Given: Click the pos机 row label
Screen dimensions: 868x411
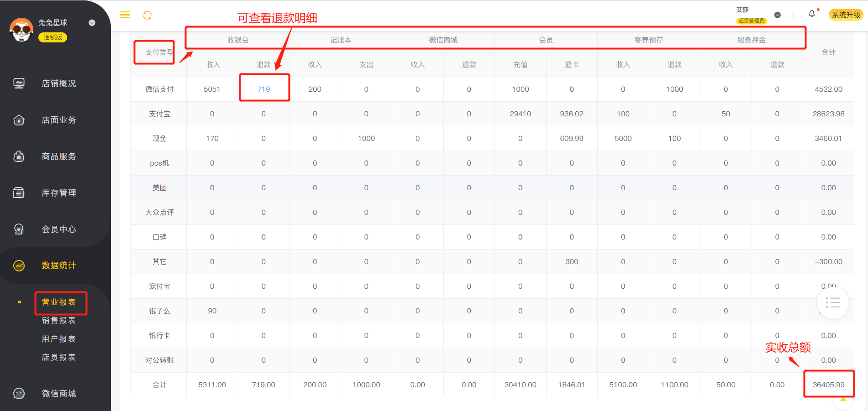Looking at the screenshot, I should click(159, 163).
